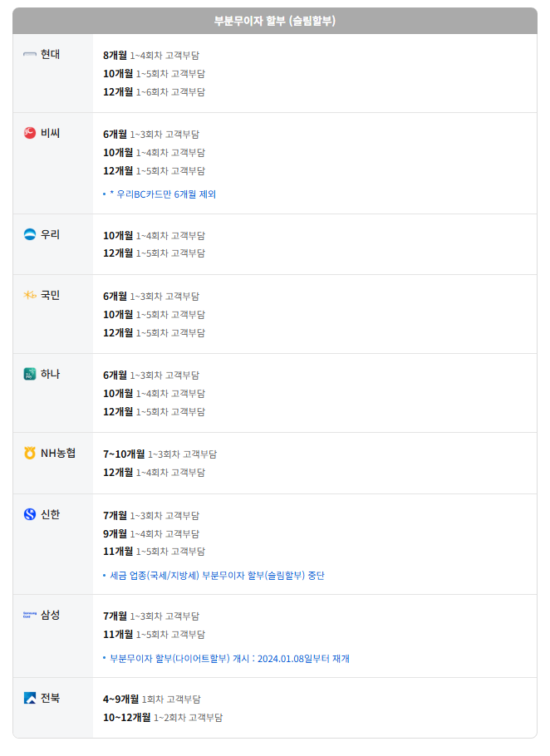
Task: Select the yellow NH Nonghyup logo
Action: click(x=30, y=454)
